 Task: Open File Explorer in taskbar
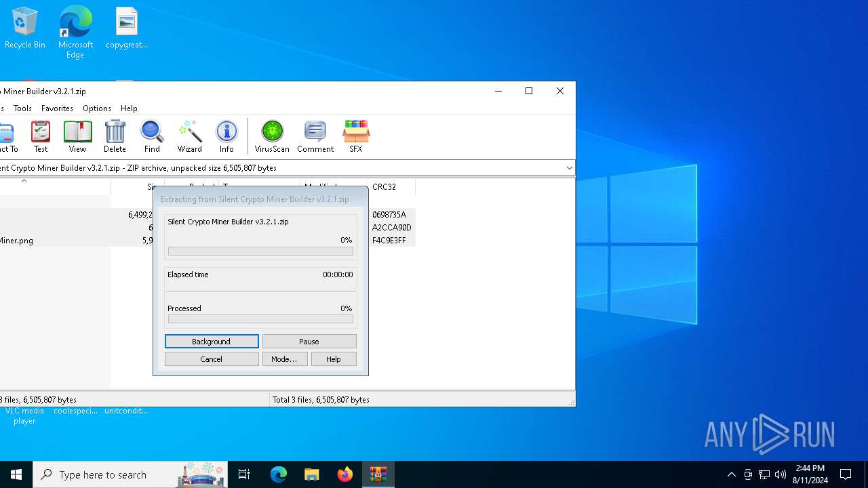[x=312, y=474]
